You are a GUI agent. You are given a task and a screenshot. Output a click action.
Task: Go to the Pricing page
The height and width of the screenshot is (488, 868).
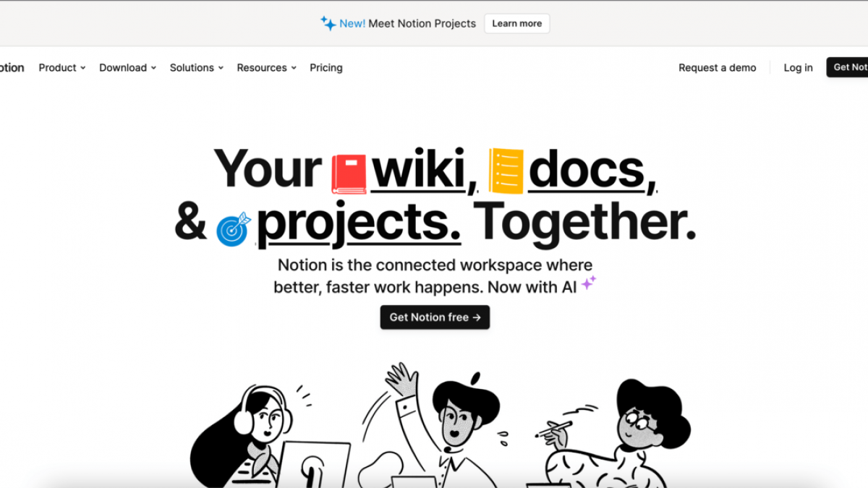pyautogui.click(x=326, y=68)
